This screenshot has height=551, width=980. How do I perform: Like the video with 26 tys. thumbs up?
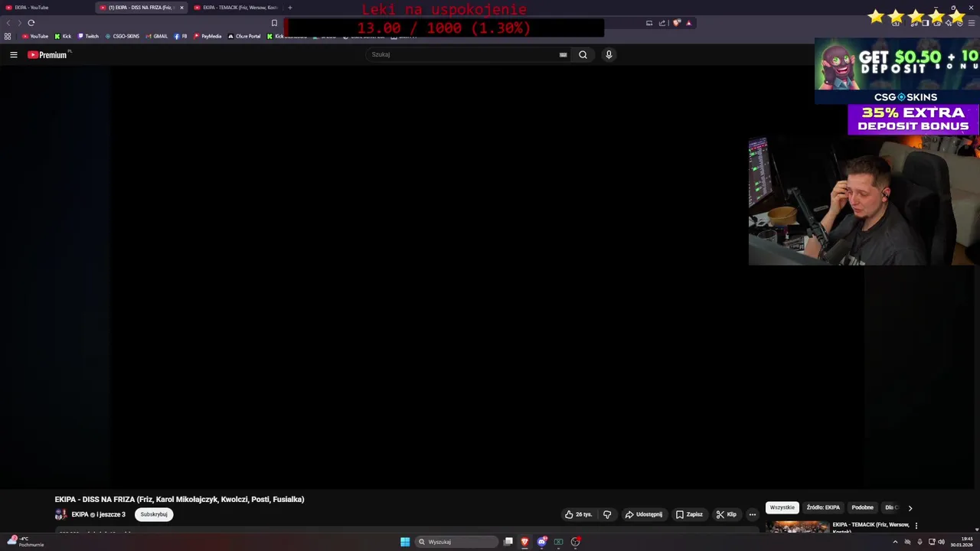pyautogui.click(x=579, y=514)
